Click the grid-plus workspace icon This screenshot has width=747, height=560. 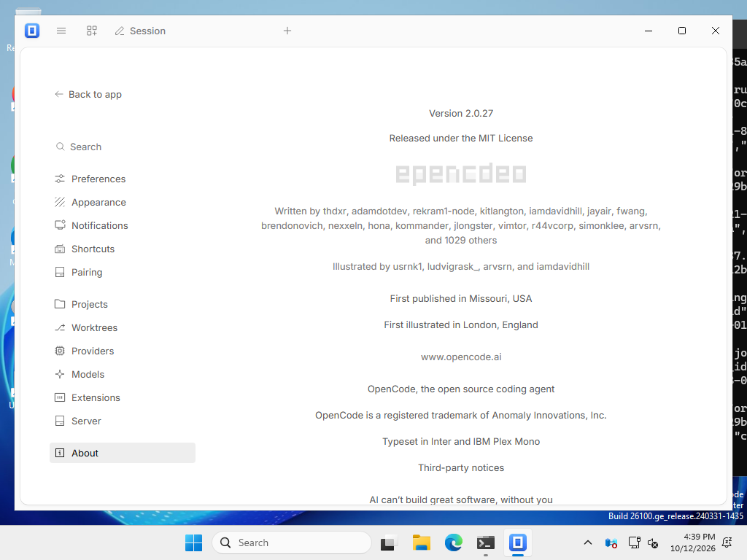[92, 31]
